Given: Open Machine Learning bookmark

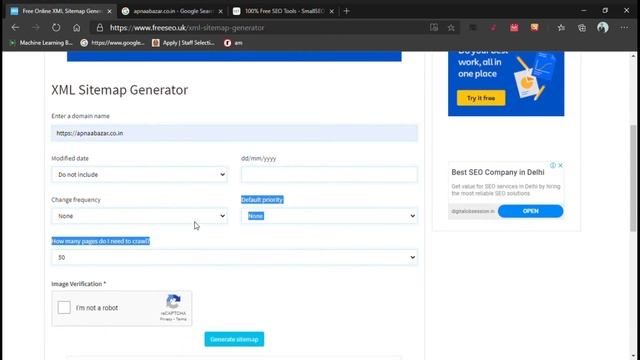Looking at the screenshot, I should coord(41,42).
